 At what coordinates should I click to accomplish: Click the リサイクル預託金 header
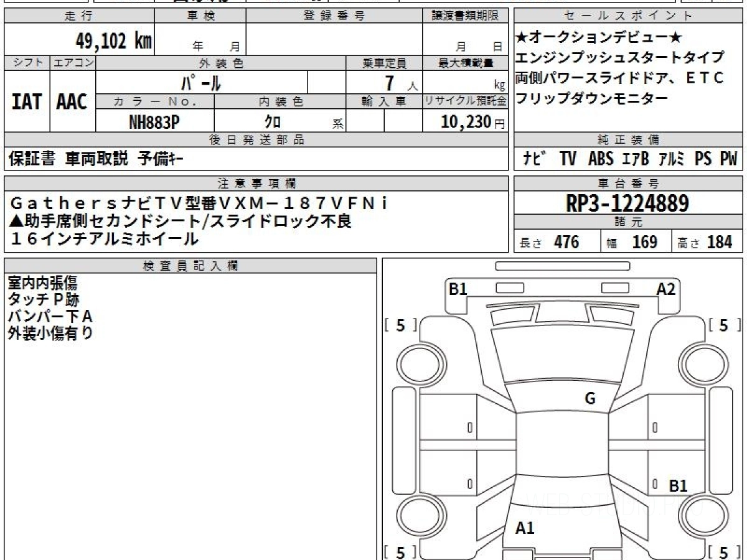coord(465,101)
